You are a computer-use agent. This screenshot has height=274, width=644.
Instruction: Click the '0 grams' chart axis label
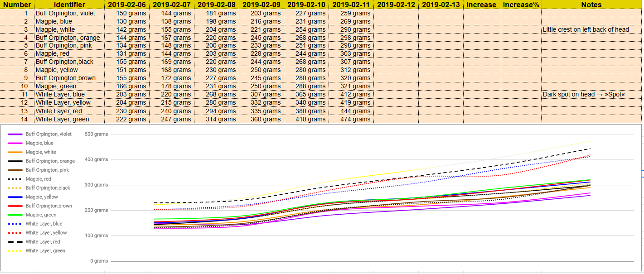click(99, 261)
